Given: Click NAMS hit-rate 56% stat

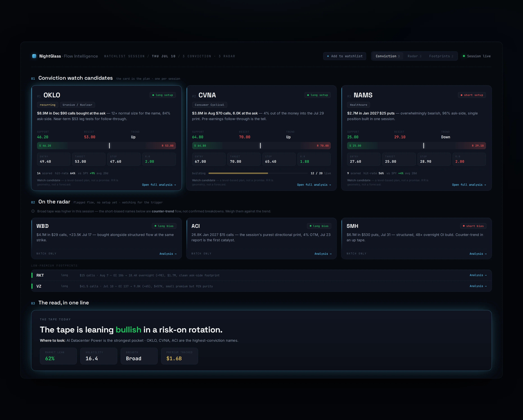Looking at the screenshot, I should click(374, 173).
